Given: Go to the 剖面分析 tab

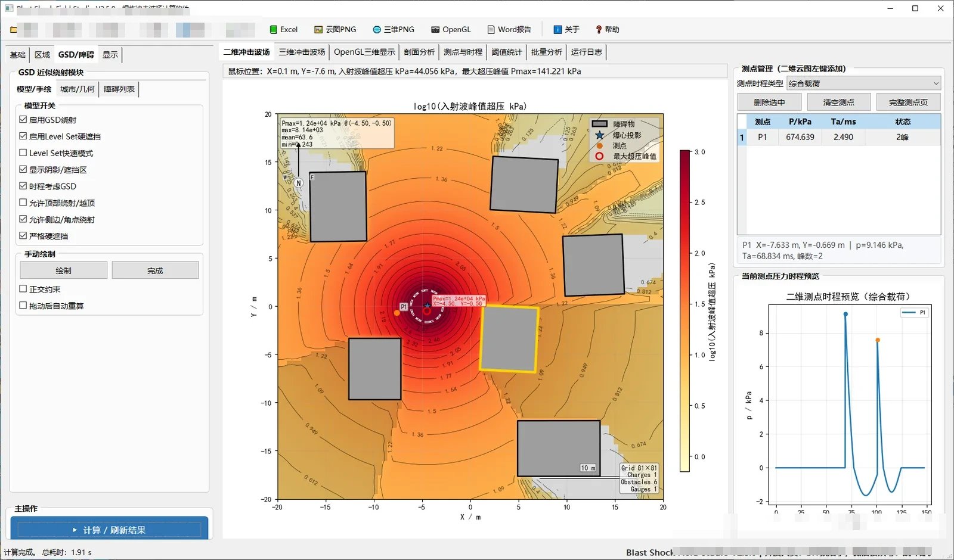Looking at the screenshot, I should (x=419, y=52).
